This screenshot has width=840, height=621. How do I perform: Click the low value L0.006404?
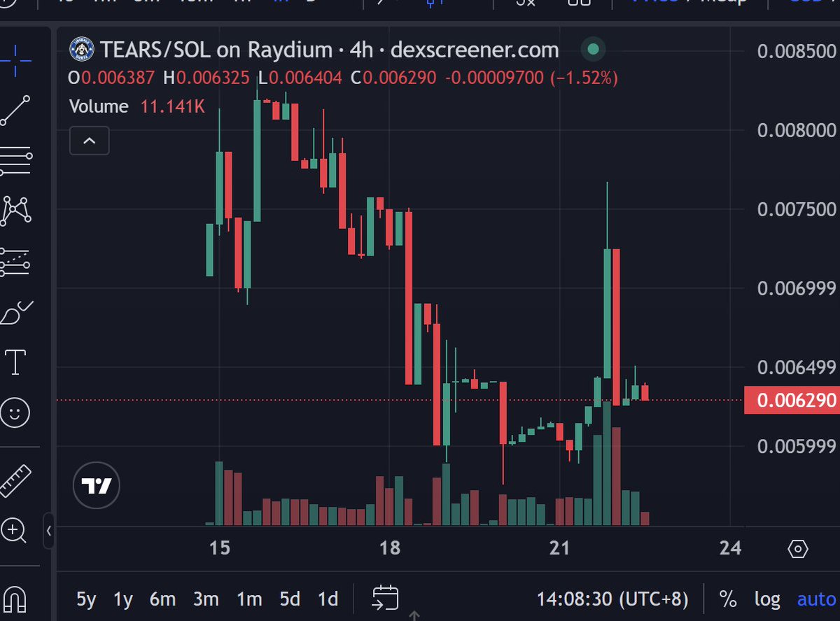[300, 78]
